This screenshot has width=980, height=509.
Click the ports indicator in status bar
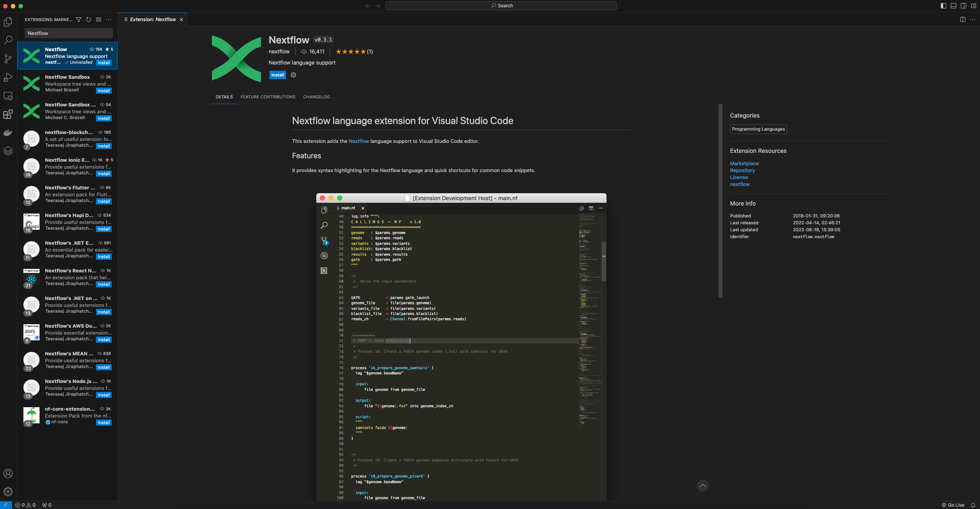pos(46,505)
